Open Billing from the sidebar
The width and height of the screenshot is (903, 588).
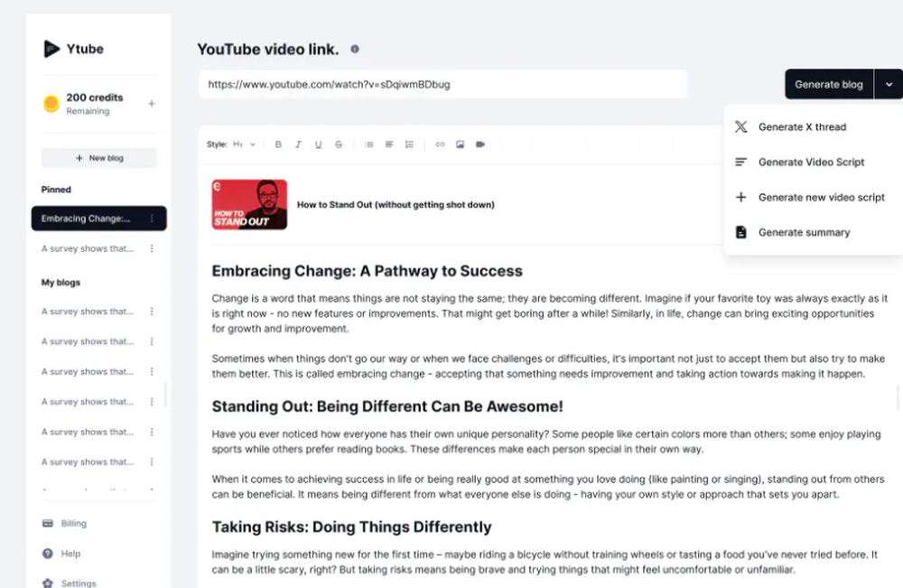point(72,523)
